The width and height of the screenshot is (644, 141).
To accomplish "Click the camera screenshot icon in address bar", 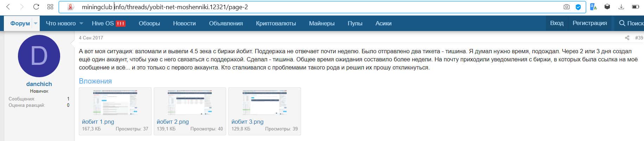I will [x=566, y=7].
